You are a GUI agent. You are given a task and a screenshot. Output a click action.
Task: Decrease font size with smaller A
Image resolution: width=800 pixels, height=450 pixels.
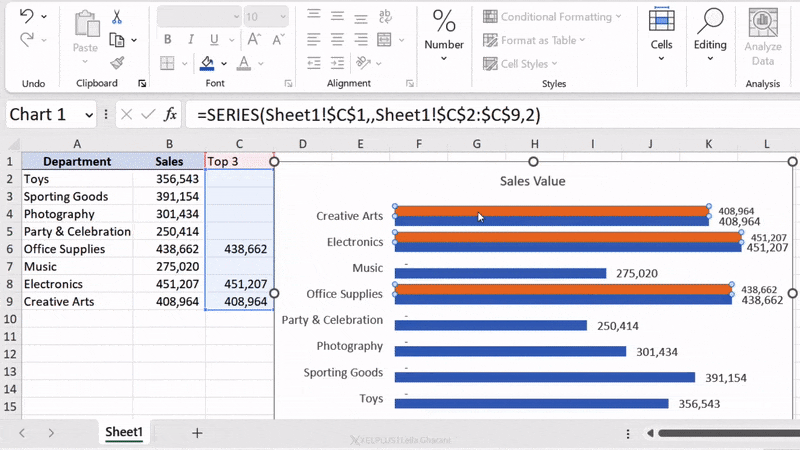point(278,39)
